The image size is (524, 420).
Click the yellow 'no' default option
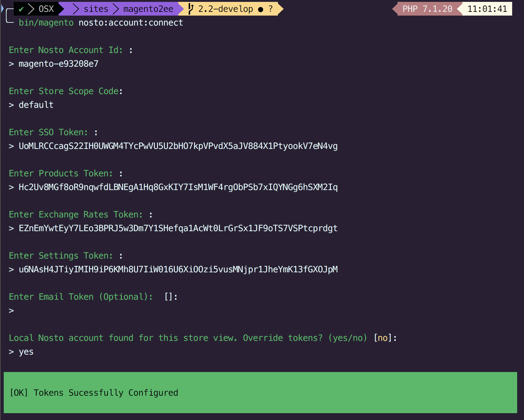click(383, 338)
